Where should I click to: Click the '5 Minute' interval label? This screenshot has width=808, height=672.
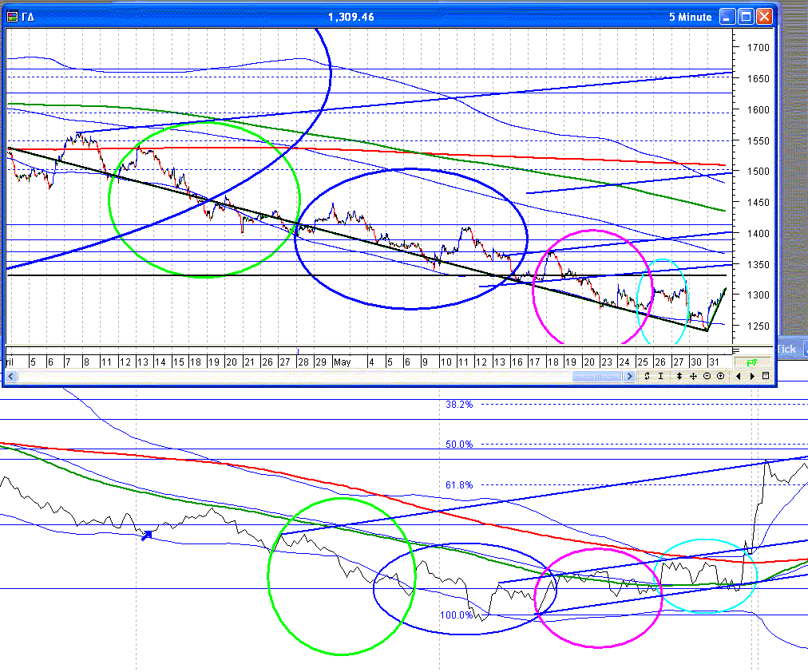coord(690,17)
